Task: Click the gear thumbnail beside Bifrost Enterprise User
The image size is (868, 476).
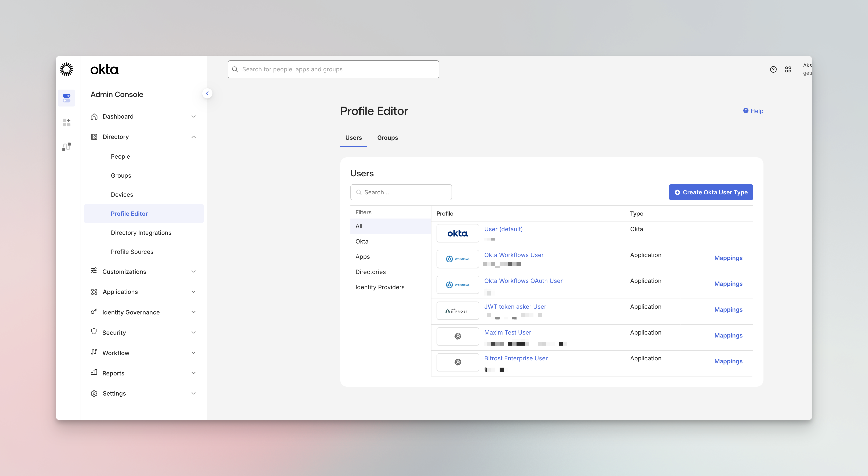Action: (x=457, y=362)
